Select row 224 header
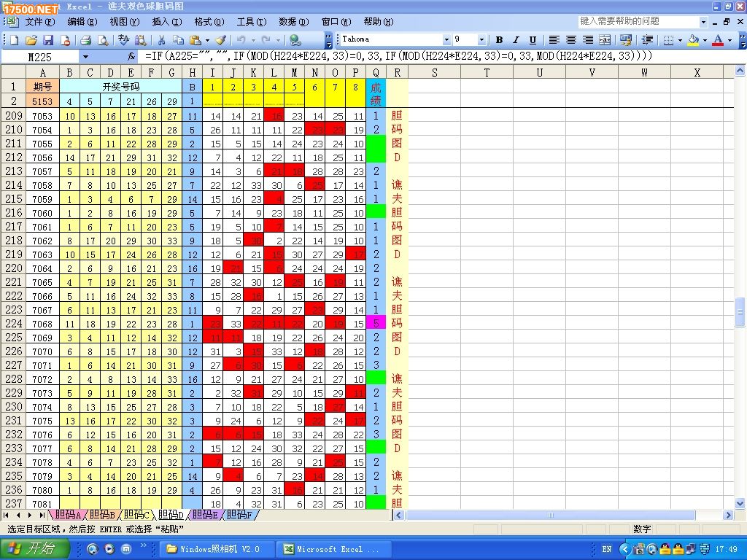Image resolution: width=747 pixels, height=560 pixels. pos(13,323)
